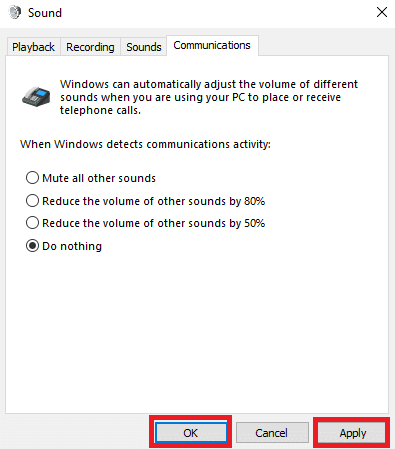
Task: Select the Communications tab
Action: point(212,45)
